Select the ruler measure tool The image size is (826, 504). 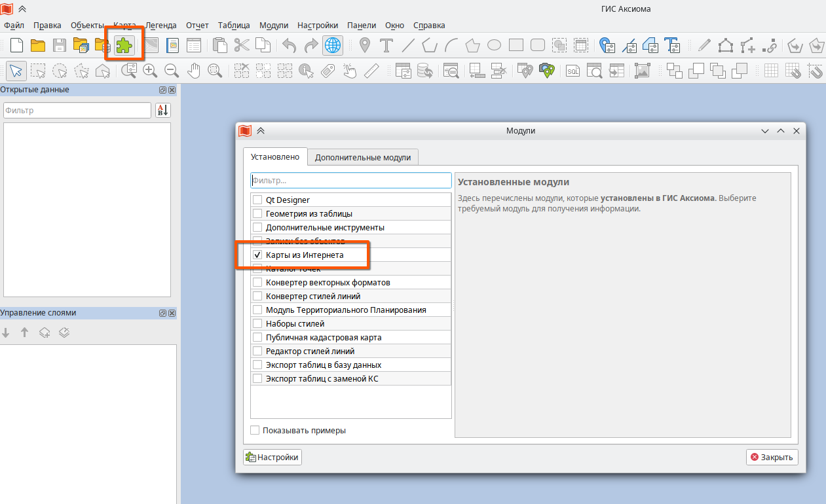click(x=371, y=70)
